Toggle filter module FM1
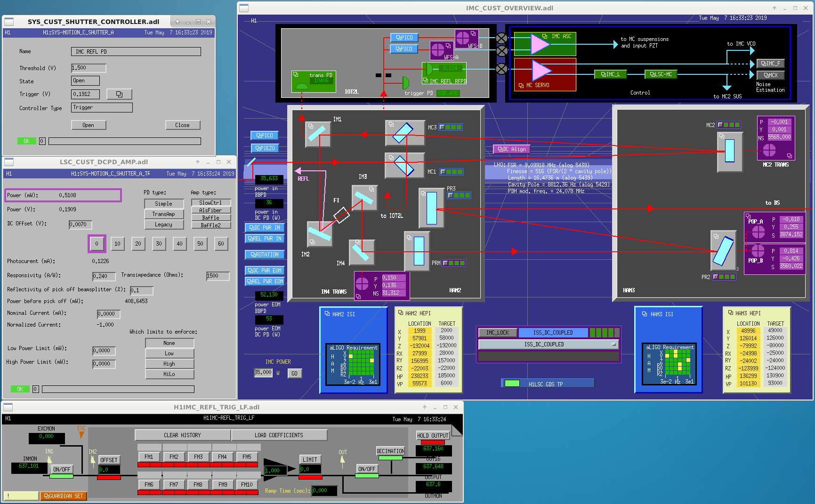Screen dimensions: 815x504 pyautogui.click(x=149, y=457)
